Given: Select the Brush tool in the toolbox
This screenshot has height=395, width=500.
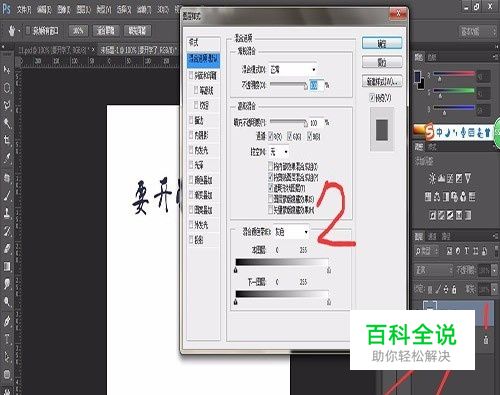Looking at the screenshot, I should [x=7, y=196].
